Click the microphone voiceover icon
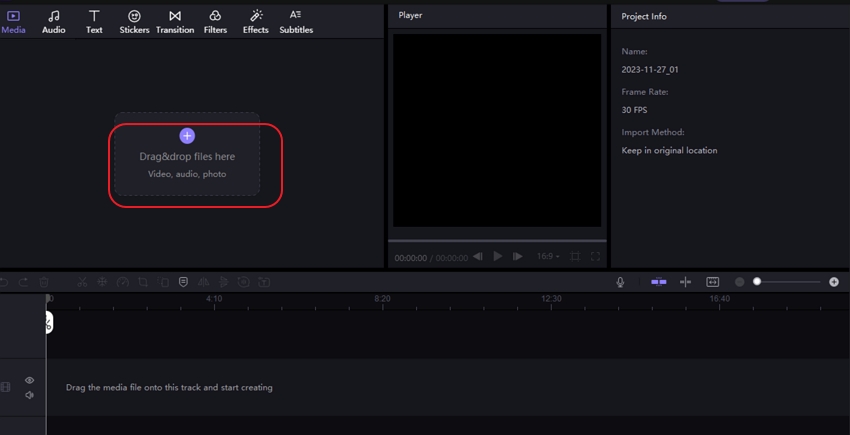This screenshot has width=850, height=435. tap(620, 282)
